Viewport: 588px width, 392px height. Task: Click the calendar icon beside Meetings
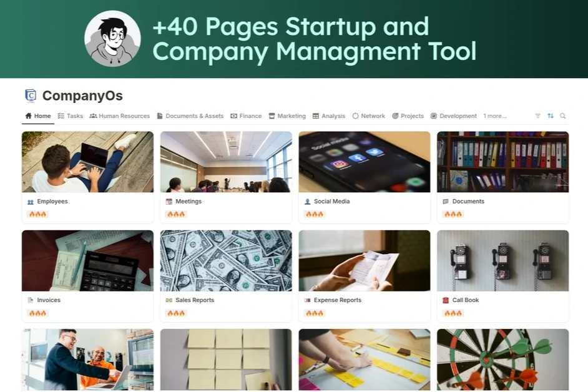click(169, 202)
